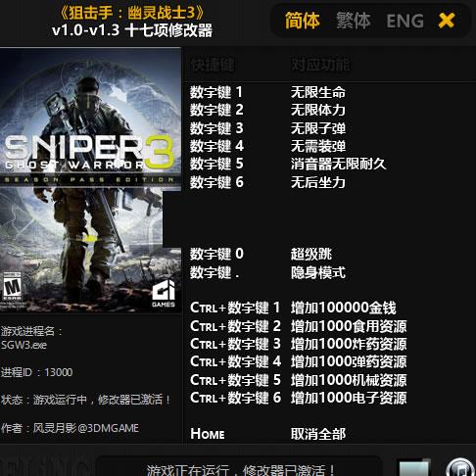476x476 pixels.
Task: Click the gray square icon beside music button
Action: [413, 467]
